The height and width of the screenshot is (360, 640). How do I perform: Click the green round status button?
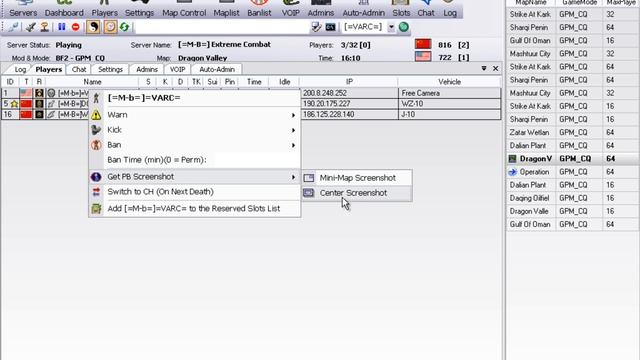[403, 27]
